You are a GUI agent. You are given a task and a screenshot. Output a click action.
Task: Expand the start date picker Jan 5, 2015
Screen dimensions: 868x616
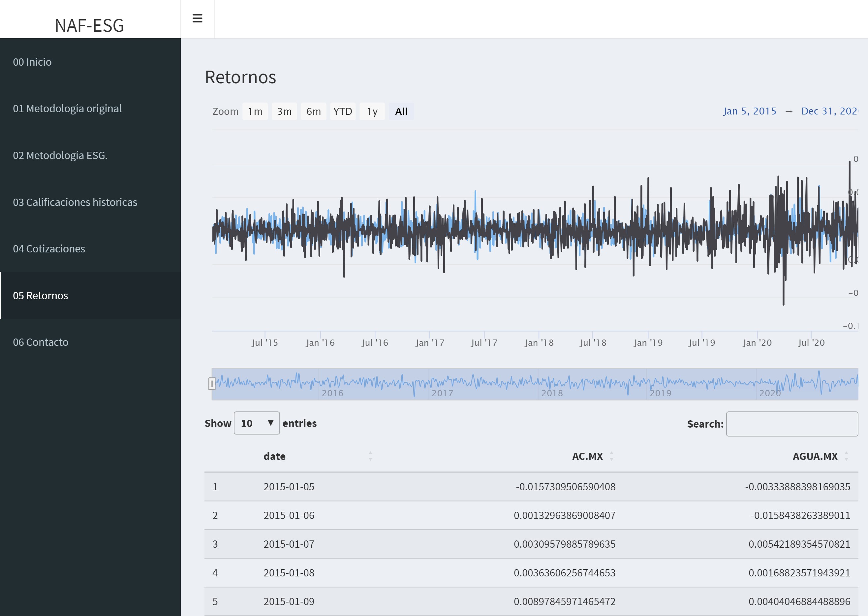[x=749, y=111]
